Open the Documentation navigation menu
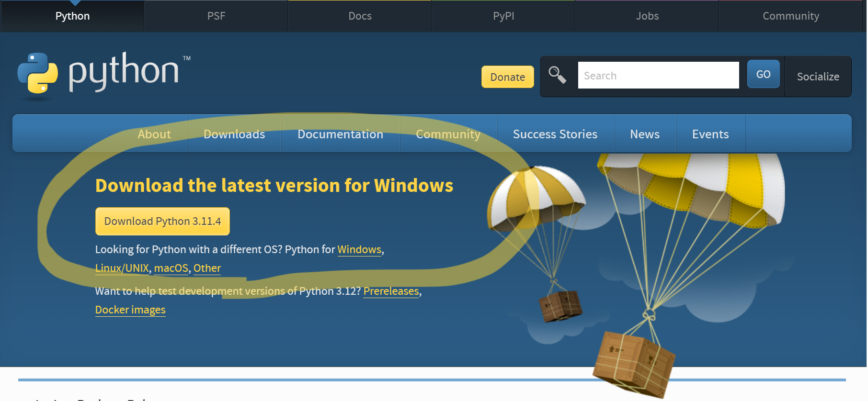This screenshot has height=401, width=868. tap(340, 134)
